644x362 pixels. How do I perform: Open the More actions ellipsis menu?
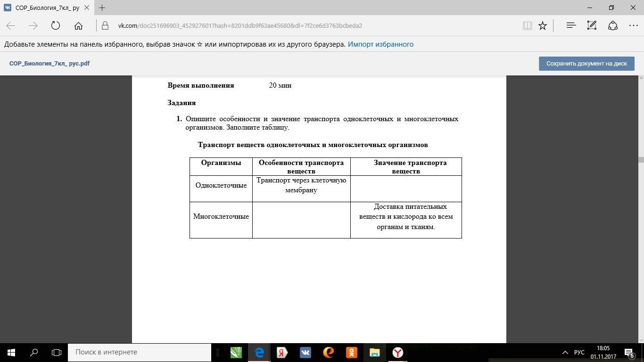pos(633,25)
